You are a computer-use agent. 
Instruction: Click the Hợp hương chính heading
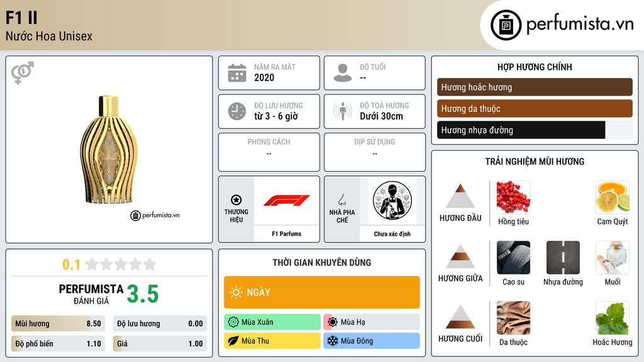[535, 67]
